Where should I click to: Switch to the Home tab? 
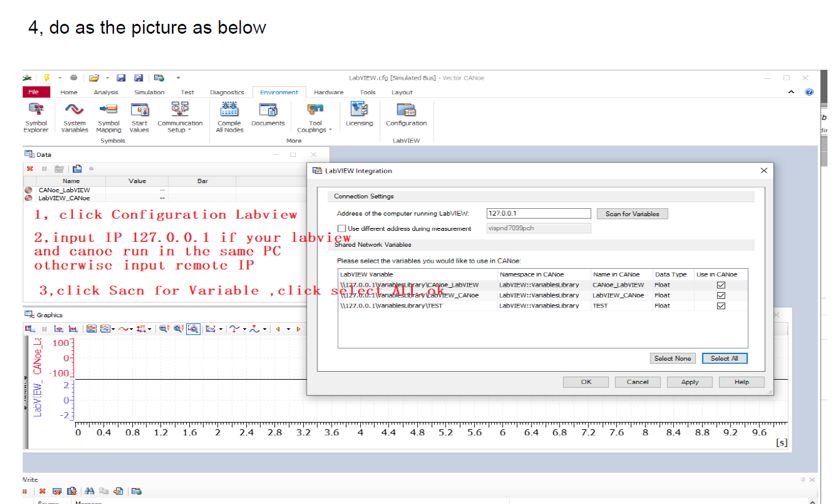69,92
